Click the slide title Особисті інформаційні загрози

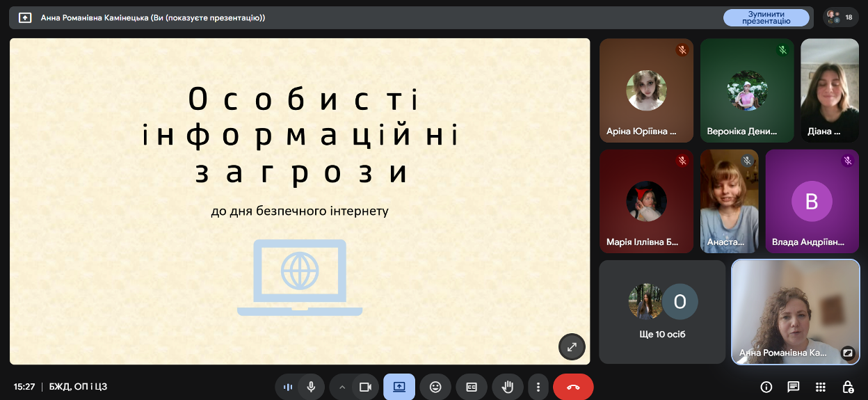[300, 136]
